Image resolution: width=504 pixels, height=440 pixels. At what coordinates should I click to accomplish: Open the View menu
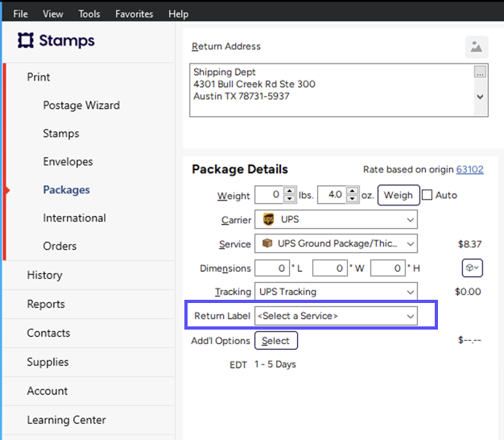(53, 14)
